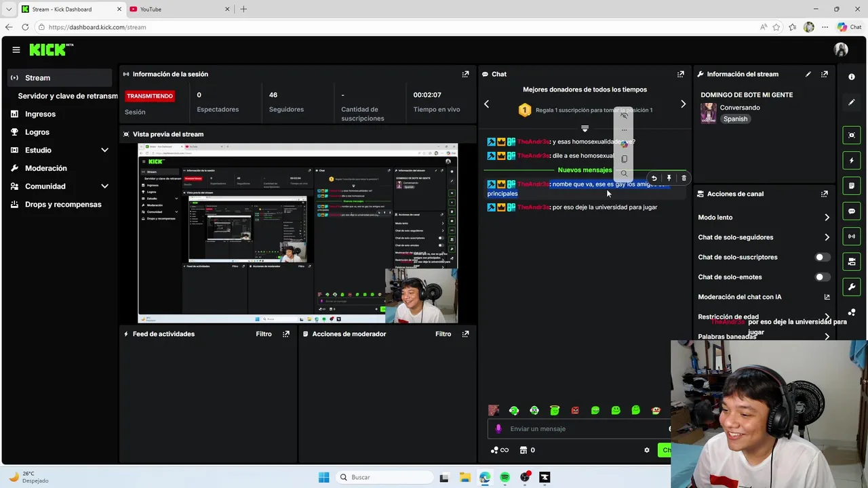Collapse the top donors banner in chat
The image size is (868, 488).
point(585,128)
